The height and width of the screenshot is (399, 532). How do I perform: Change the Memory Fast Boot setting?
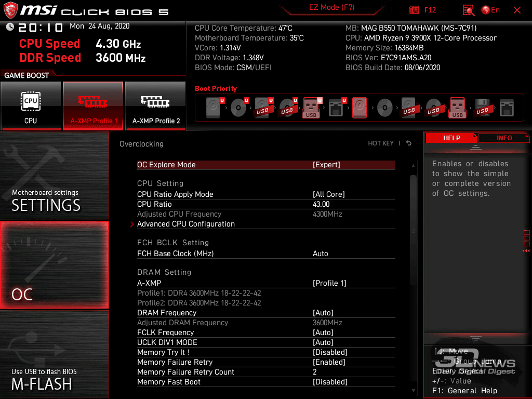point(266,382)
